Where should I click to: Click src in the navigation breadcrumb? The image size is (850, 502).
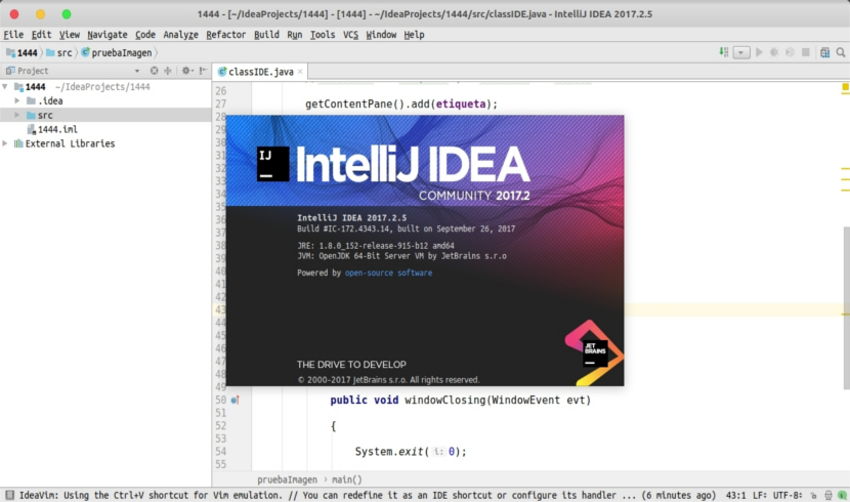(x=59, y=53)
